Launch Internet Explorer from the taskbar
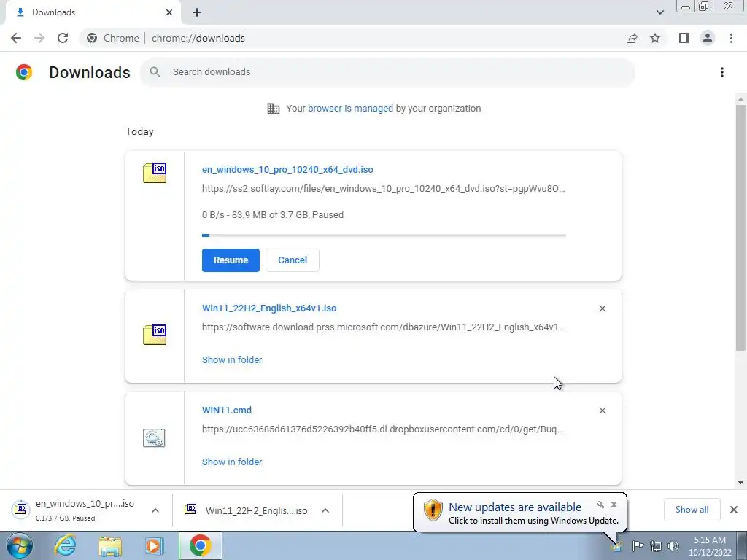Image resolution: width=747 pixels, height=560 pixels. coord(65,545)
